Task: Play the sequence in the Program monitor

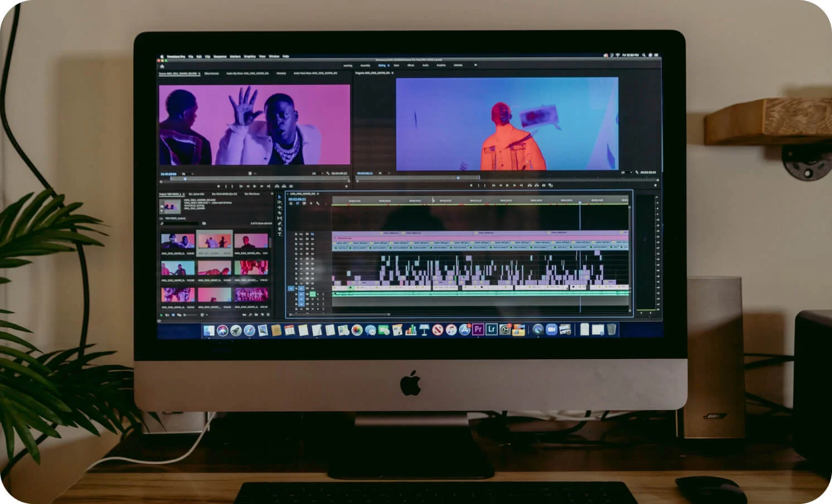Action: pos(507,185)
